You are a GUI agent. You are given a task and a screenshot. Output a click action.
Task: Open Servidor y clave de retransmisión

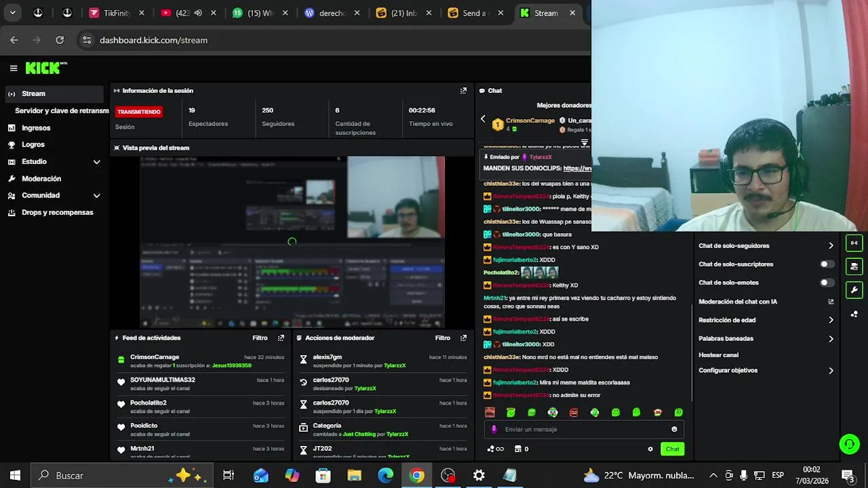tap(61, 110)
